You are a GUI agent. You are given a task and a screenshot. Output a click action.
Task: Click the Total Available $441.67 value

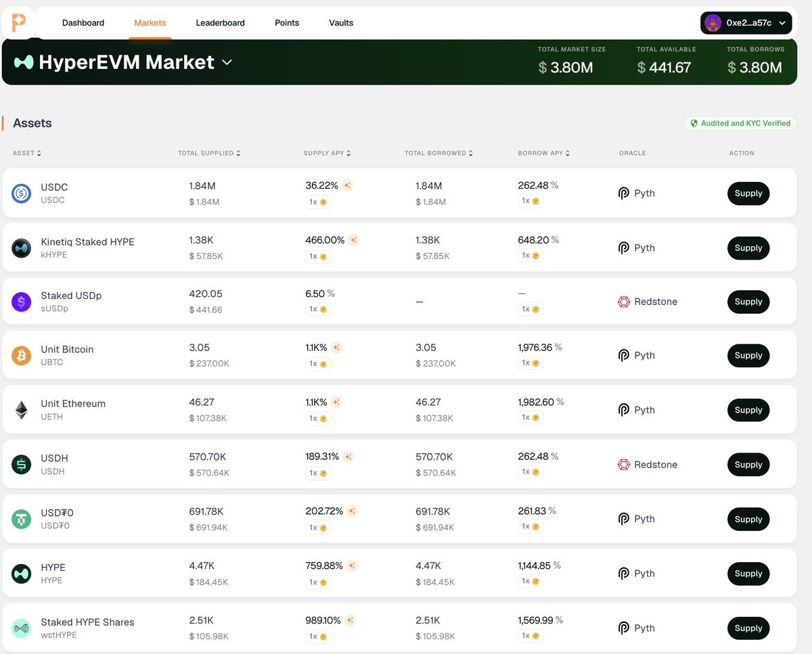664,67
